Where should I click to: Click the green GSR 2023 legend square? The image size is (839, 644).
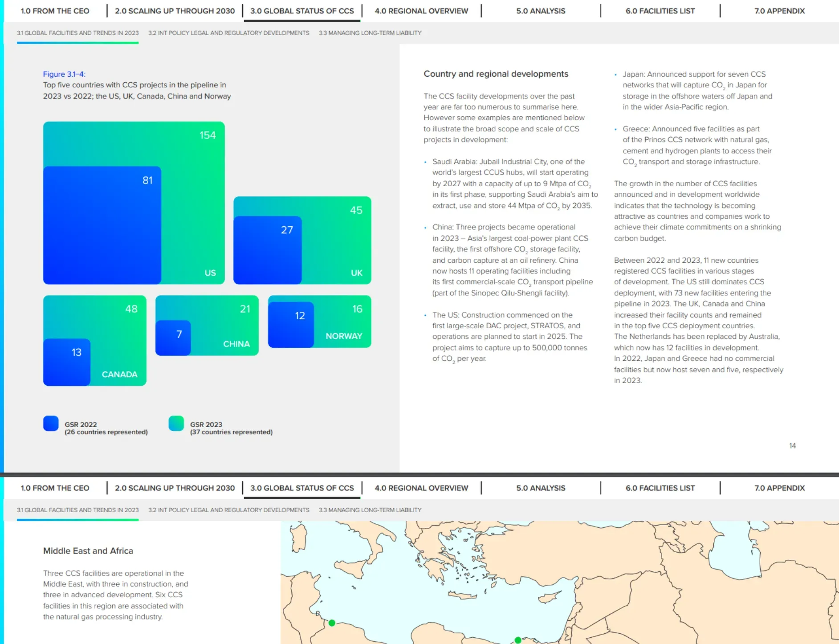coord(176,424)
